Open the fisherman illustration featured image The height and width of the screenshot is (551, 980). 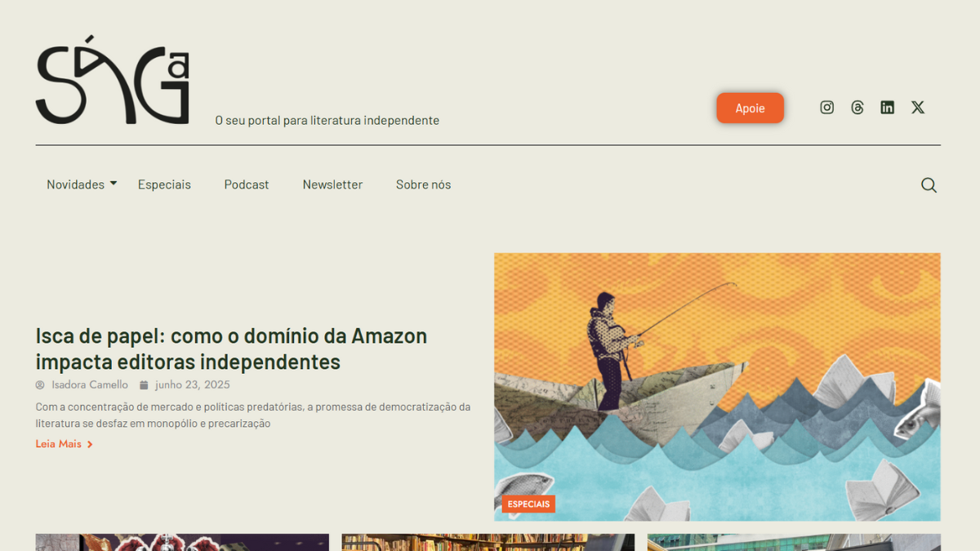(717, 387)
